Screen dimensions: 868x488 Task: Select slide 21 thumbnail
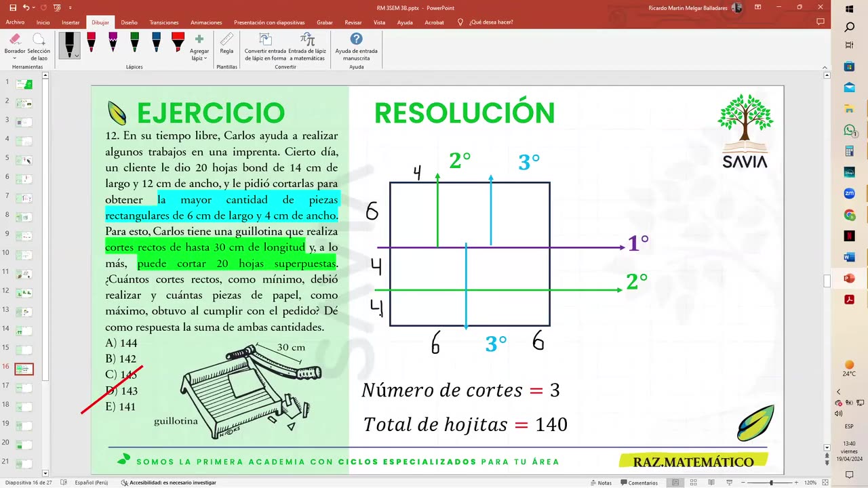point(24,464)
